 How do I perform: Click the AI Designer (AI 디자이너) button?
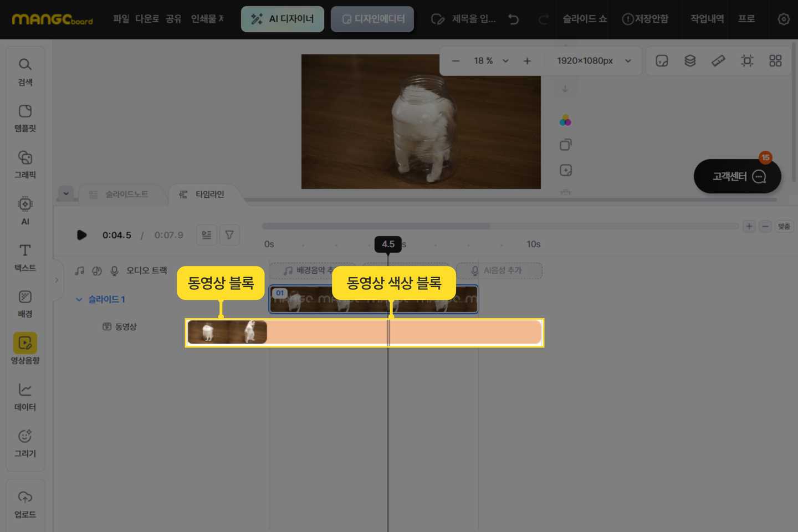point(283,19)
